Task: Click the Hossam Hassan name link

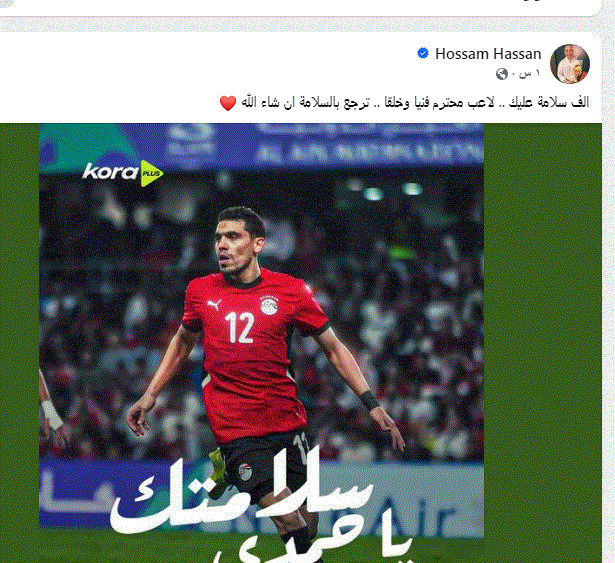Action: click(x=488, y=54)
